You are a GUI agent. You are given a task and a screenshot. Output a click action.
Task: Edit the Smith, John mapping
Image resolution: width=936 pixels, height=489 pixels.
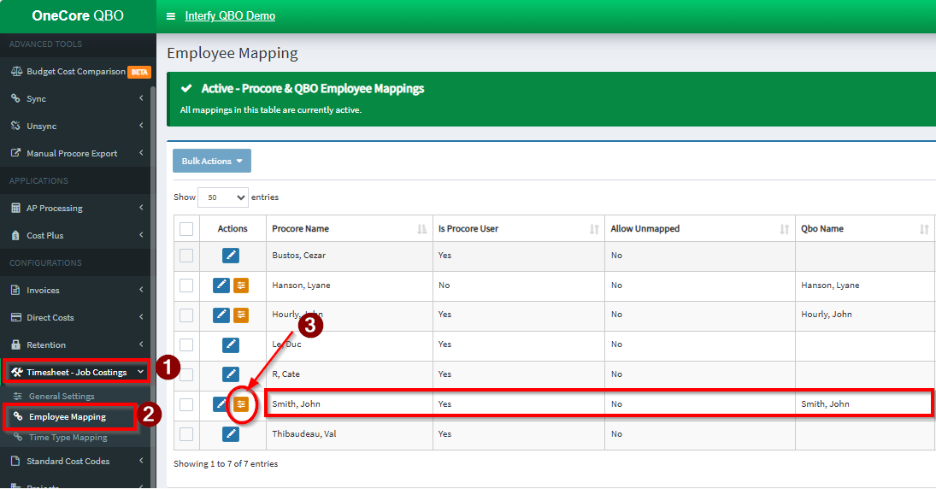[x=220, y=404]
